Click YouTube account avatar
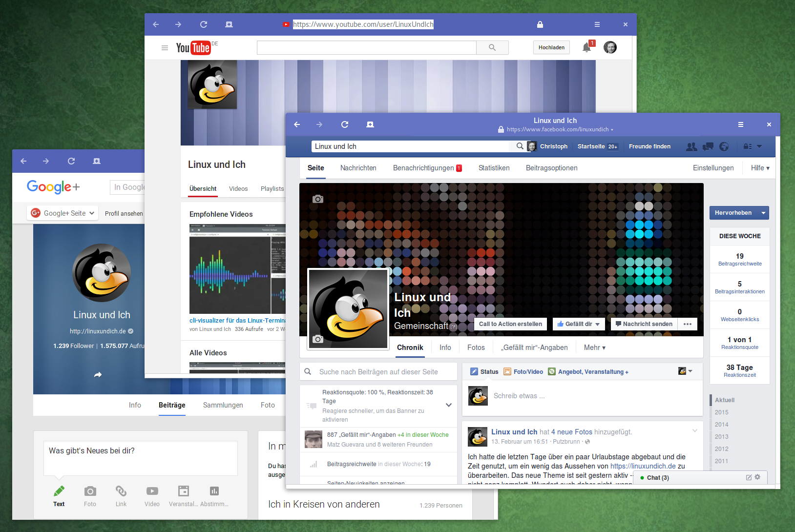This screenshot has width=795, height=532. [610, 47]
